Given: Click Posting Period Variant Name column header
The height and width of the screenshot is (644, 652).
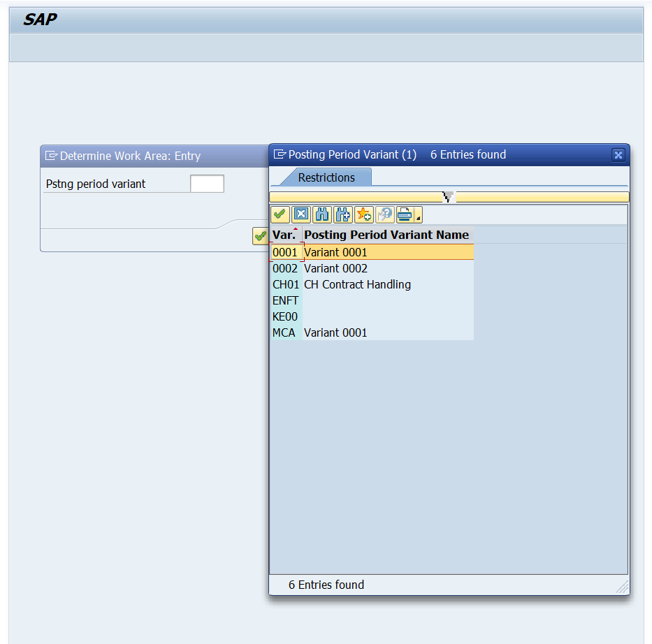Looking at the screenshot, I should click(386, 235).
